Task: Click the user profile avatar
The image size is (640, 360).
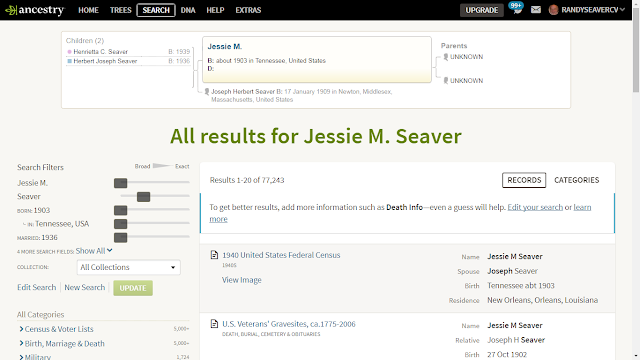Action: click(553, 10)
